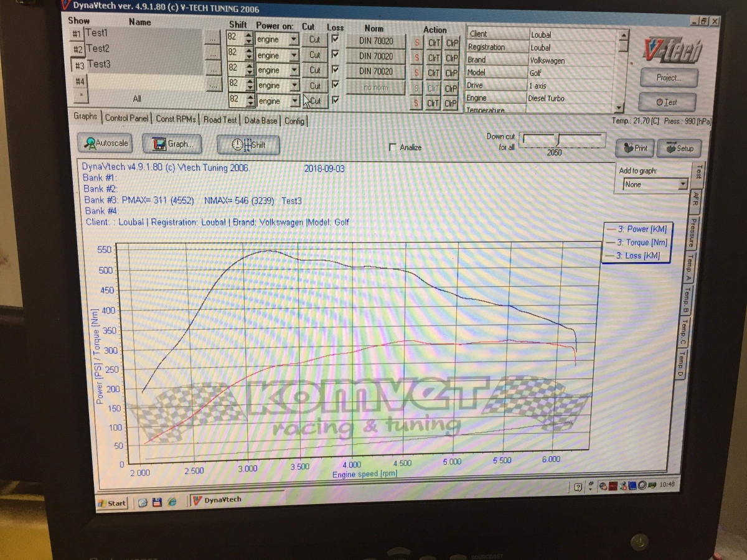Screen dimensions: 747x560
Task: Click the help icon in the taskbar tray
Action: 578,487
